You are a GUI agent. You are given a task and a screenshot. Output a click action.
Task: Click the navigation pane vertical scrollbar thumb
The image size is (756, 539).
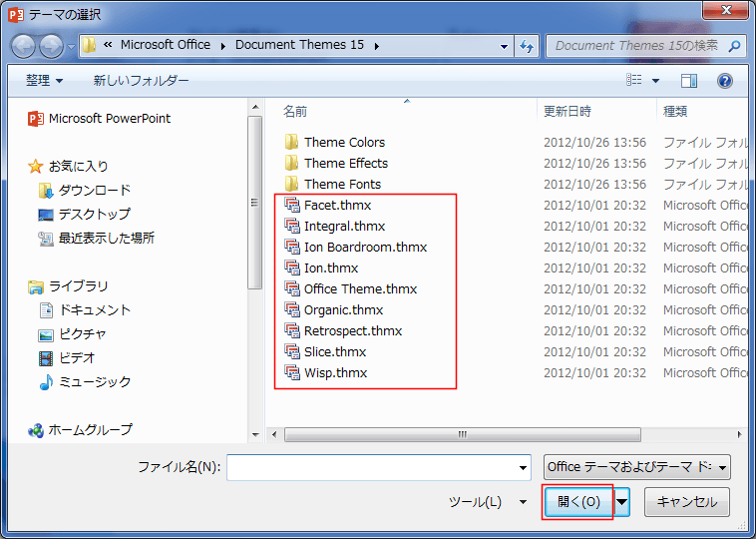tap(255, 203)
